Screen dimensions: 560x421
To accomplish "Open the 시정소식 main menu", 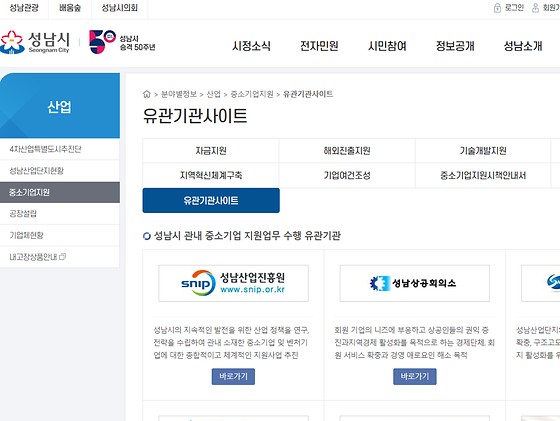I will click(x=251, y=46).
